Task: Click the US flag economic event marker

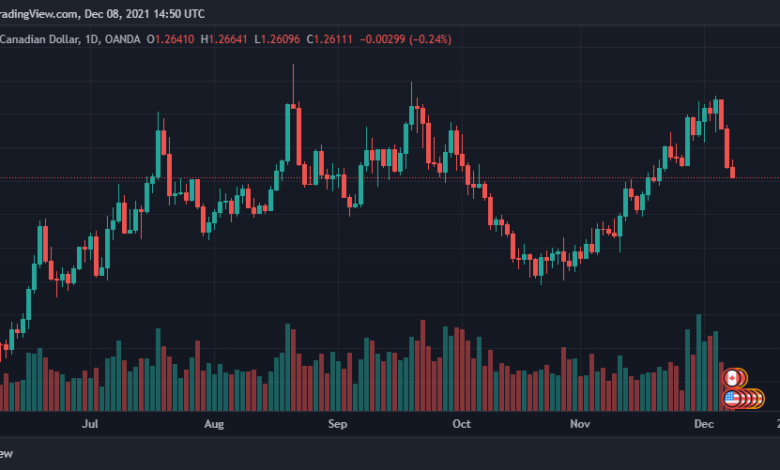Action: pos(731,398)
